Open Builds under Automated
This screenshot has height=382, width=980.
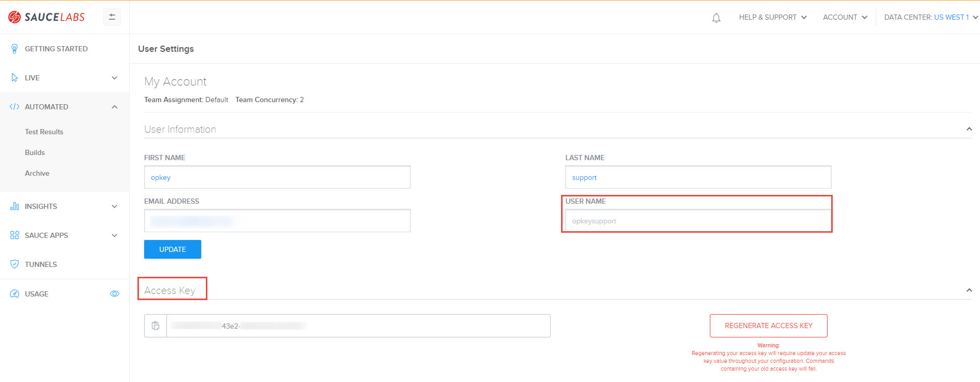[35, 152]
